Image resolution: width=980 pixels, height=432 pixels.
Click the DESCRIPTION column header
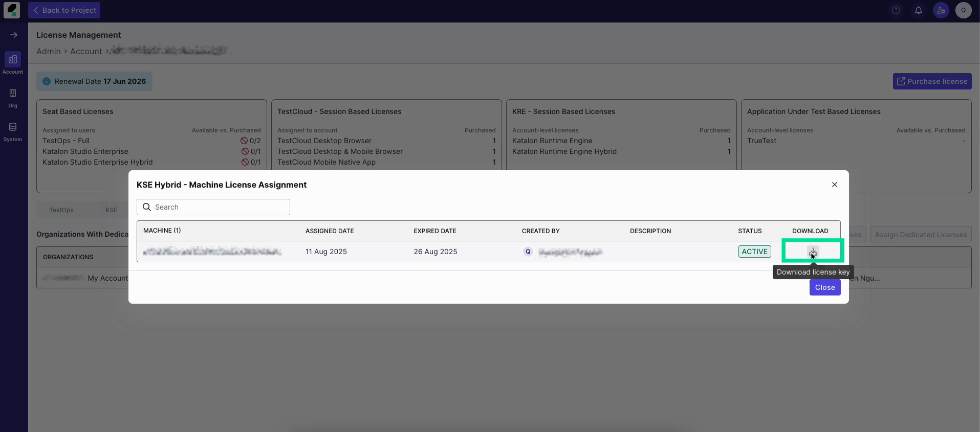click(x=650, y=231)
